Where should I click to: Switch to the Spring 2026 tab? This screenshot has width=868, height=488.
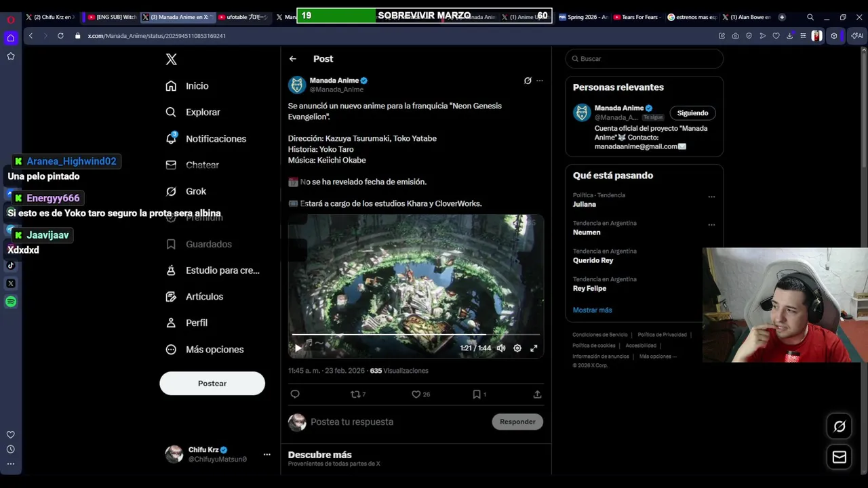[583, 17]
